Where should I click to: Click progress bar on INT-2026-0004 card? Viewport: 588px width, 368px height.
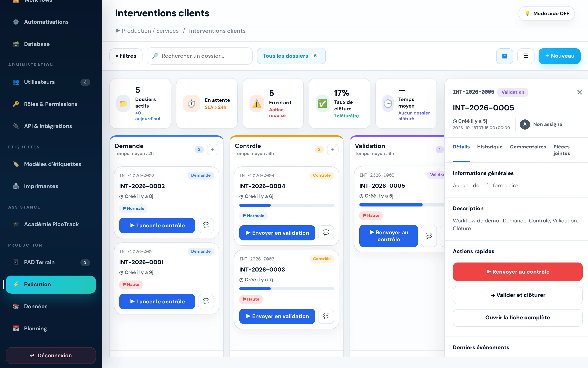click(x=286, y=205)
